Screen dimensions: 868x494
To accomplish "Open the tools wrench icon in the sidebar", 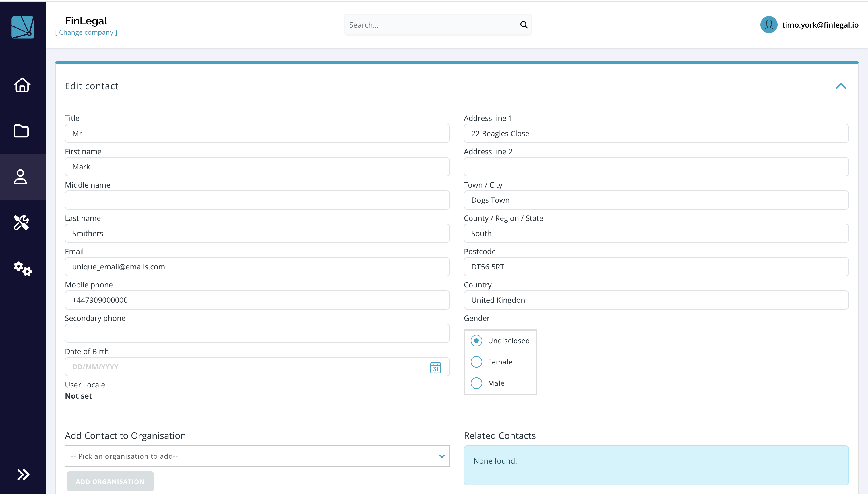I will 21,223.
